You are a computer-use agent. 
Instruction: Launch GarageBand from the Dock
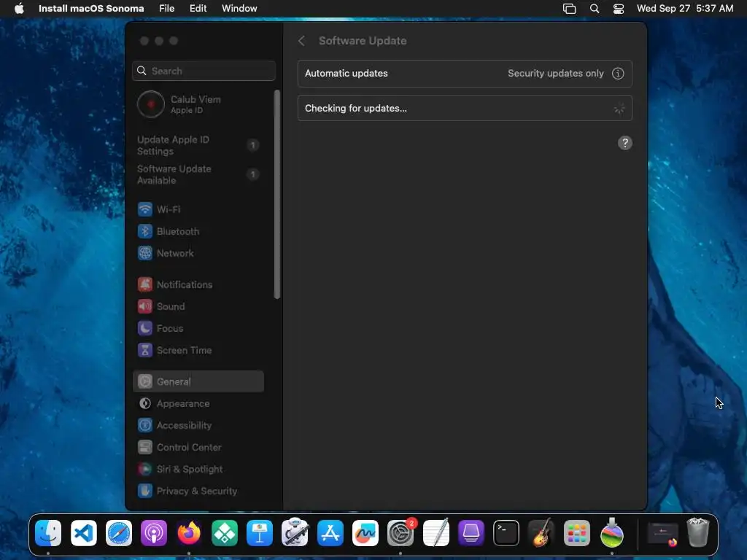click(541, 533)
